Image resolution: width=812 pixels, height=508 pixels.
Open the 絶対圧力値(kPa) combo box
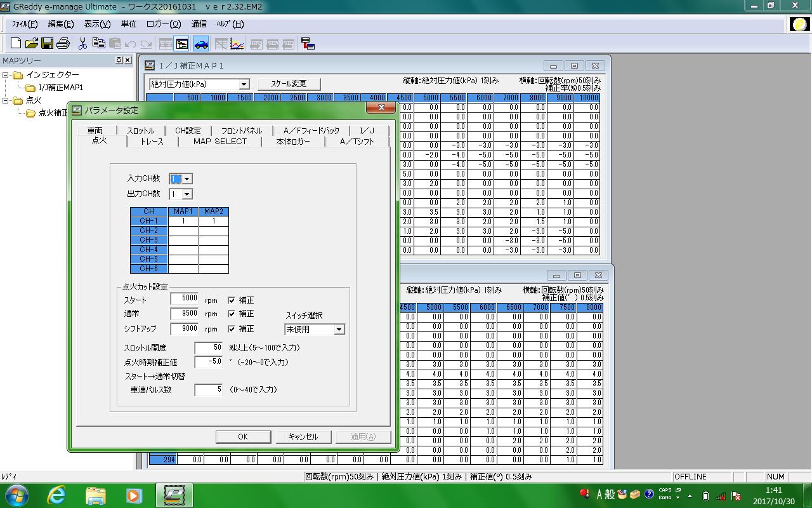(x=199, y=84)
